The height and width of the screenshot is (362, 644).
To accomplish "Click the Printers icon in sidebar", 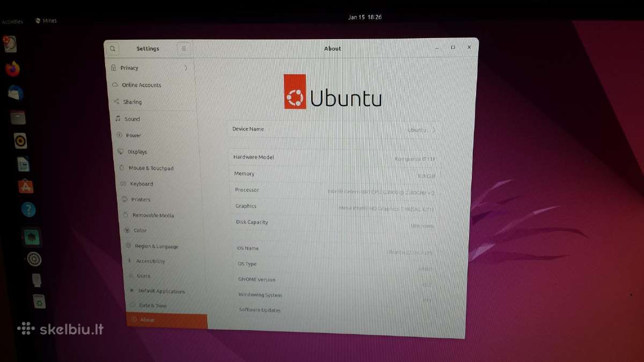I will click(x=125, y=199).
